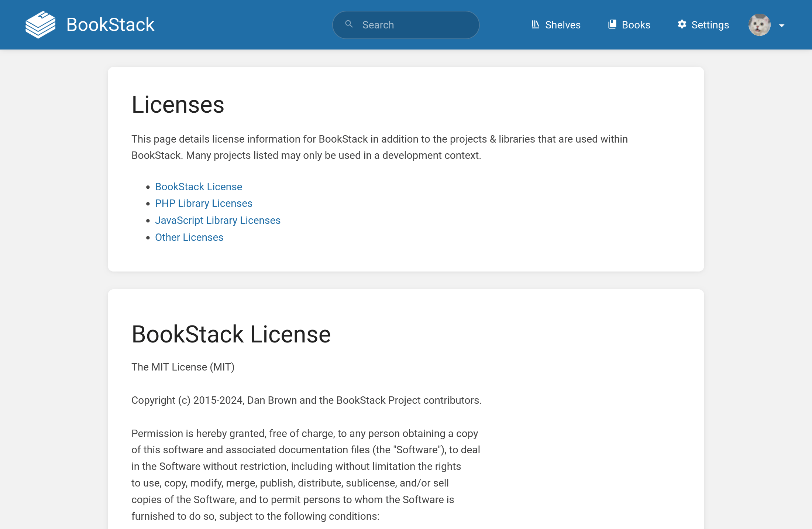Jump to Other Licenses link
Screen dimensions: 812x529
tap(189, 237)
